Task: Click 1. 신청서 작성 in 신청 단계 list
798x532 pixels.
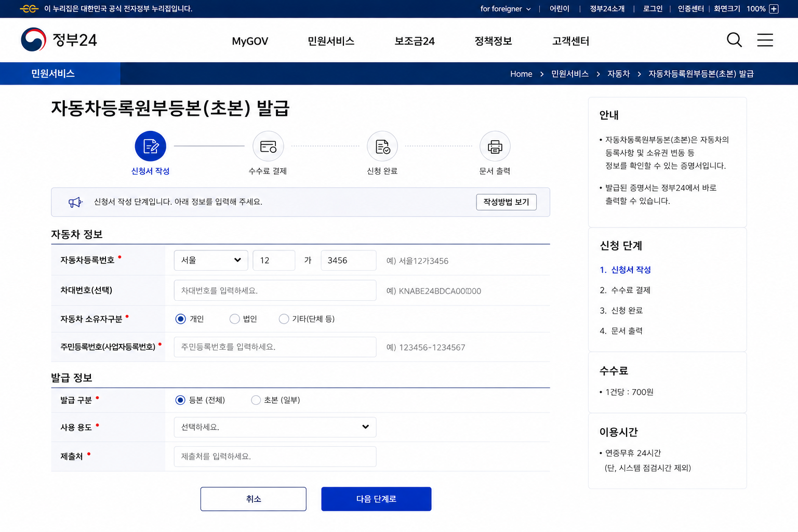Action: tap(625, 270)
